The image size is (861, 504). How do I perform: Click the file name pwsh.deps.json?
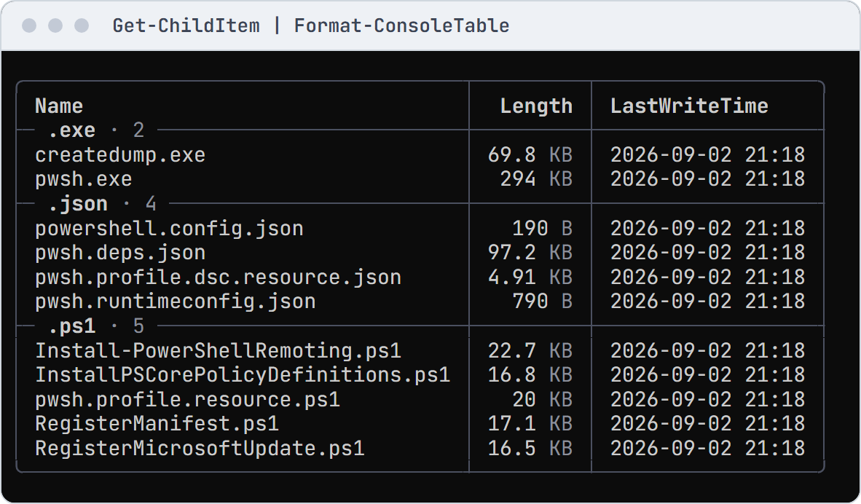coord(120,253)
